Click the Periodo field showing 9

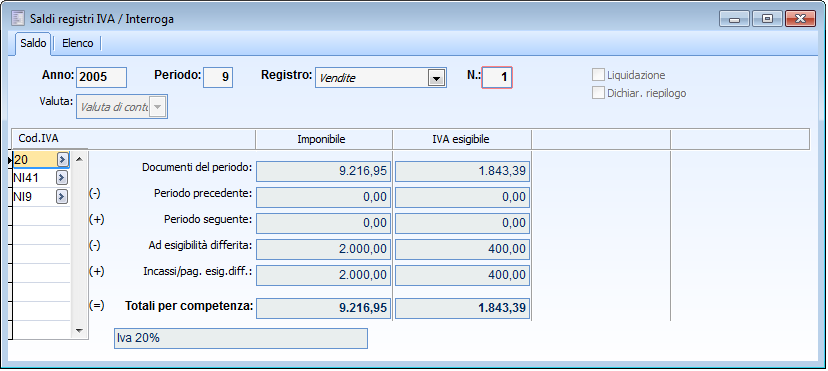pyautogui.click(x=218, y=78)
